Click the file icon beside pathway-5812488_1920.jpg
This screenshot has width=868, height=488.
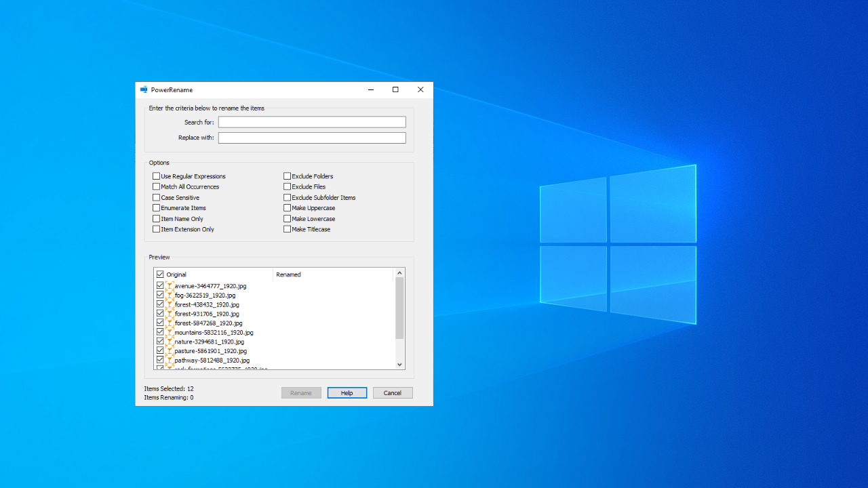click(x=169, y=360)
